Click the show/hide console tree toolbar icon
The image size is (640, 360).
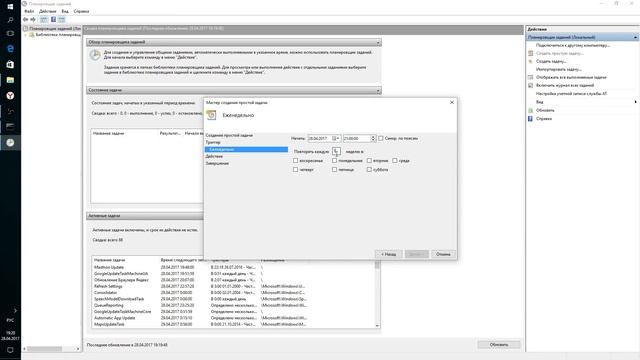coord(44,20)
